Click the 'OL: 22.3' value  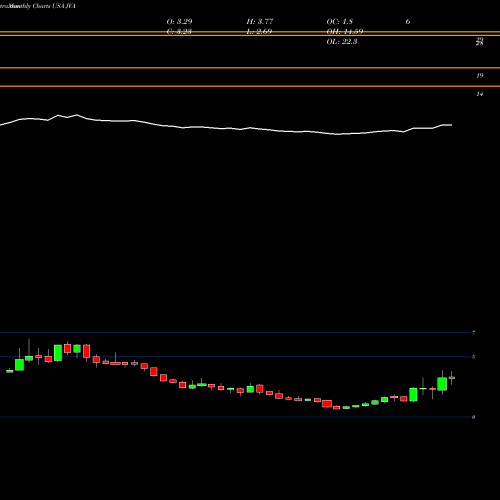(x=342, y=42)
